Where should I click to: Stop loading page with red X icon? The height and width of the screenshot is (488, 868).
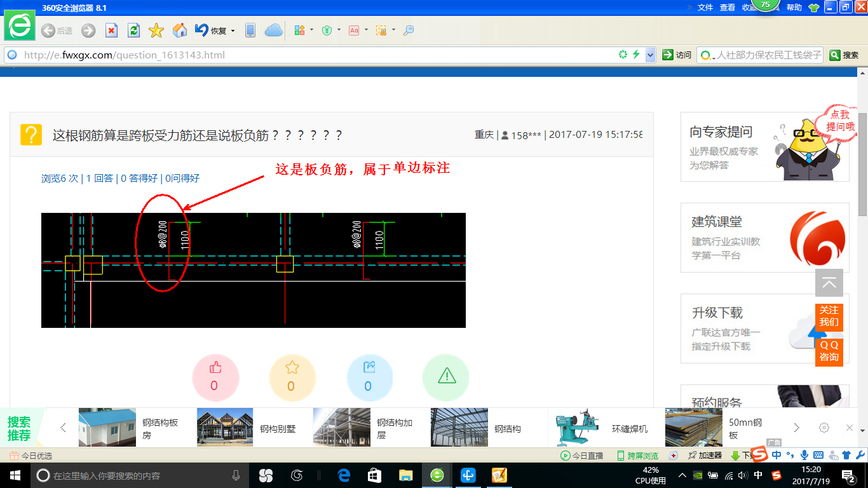[111, 30]
